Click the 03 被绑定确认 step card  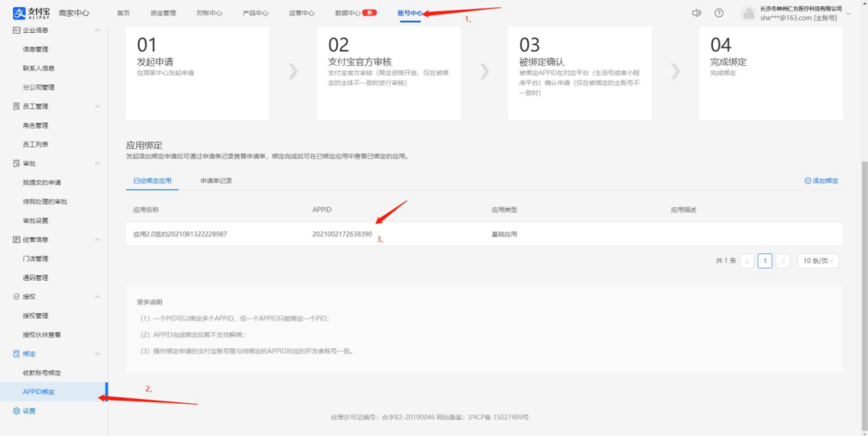[x=579, y=73]
